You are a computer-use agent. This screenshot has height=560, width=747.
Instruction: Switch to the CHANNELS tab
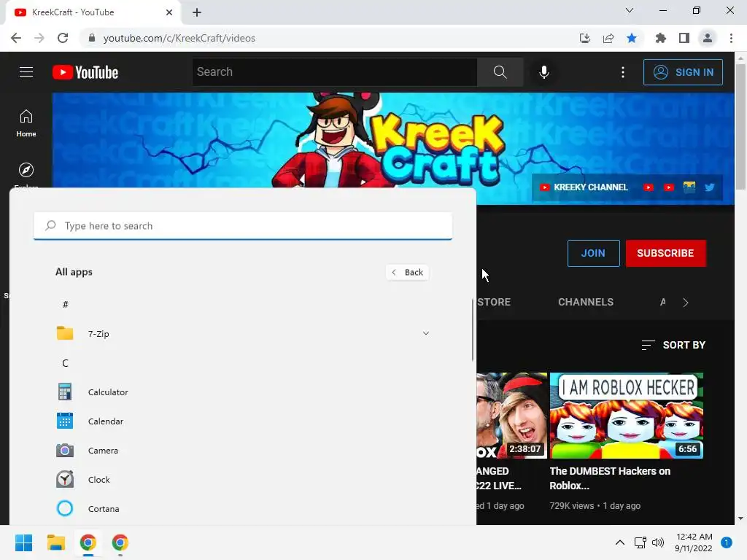[586, 302]
